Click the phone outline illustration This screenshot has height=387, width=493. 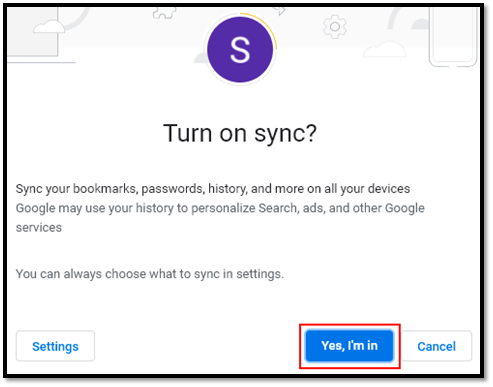click(453, 37)
